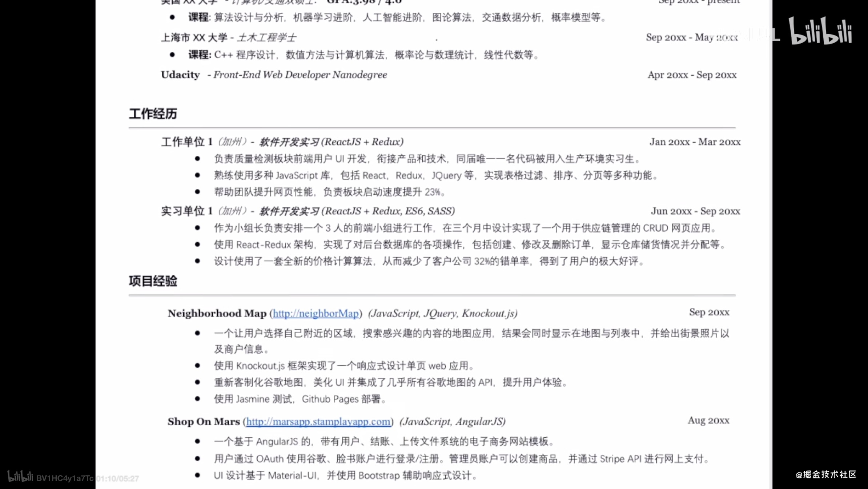Click the bullet mentioning Jasmine 测试
Screen dimensions: 868x489
pyautogui.click(x=300, y=399)
